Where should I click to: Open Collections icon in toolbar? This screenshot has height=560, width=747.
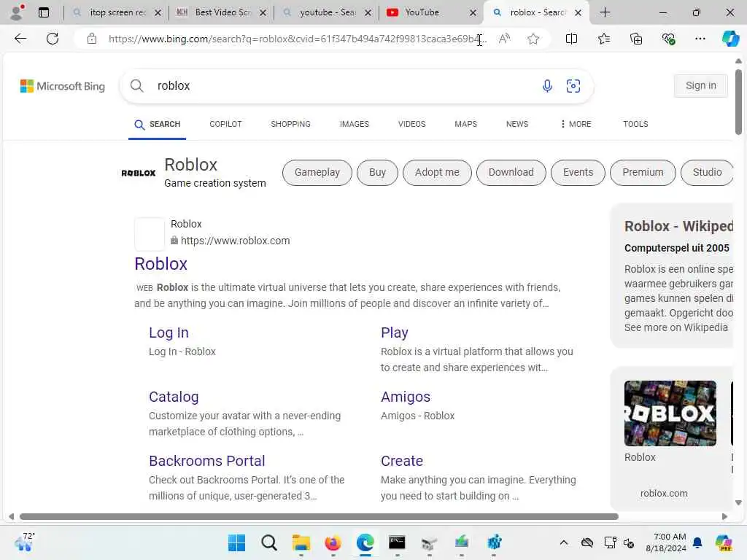pyautogui.click(x=636, y=39)
